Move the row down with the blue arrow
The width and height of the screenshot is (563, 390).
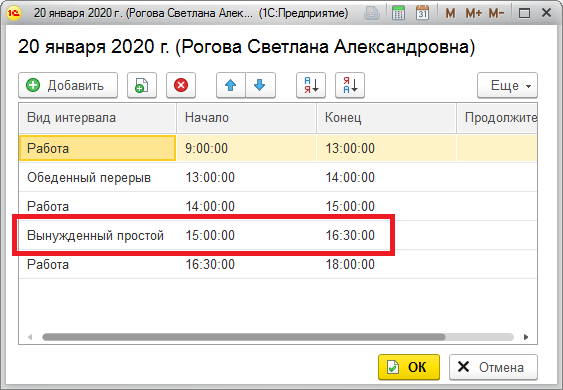pyautogui.click(x=260, y=85)
